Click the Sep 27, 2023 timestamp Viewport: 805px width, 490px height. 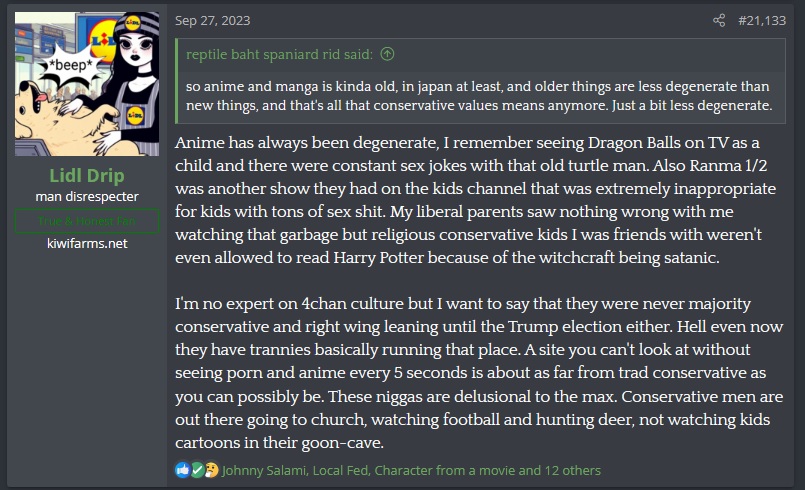(x=212, y=20)
